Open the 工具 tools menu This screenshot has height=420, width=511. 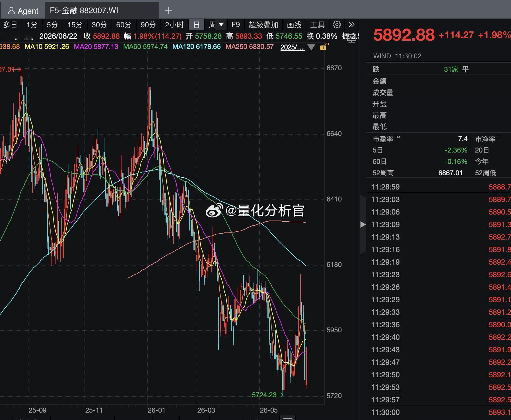[317, 25]
